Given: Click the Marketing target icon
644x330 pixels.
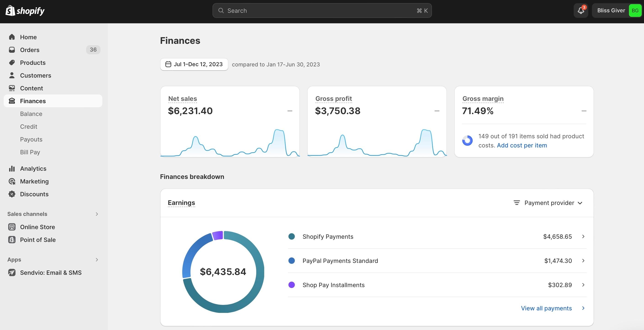Looking at the screenshot, I should coord(12,181).
